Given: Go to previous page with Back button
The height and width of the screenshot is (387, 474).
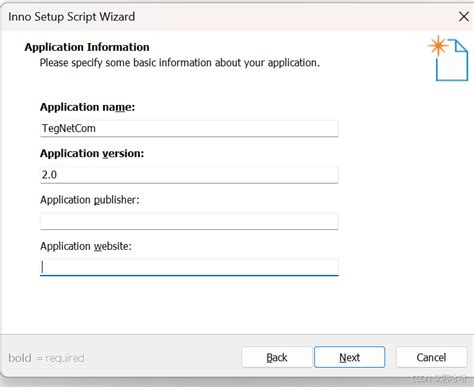Looking at the screenshot, I should click(x=277, y=357).
